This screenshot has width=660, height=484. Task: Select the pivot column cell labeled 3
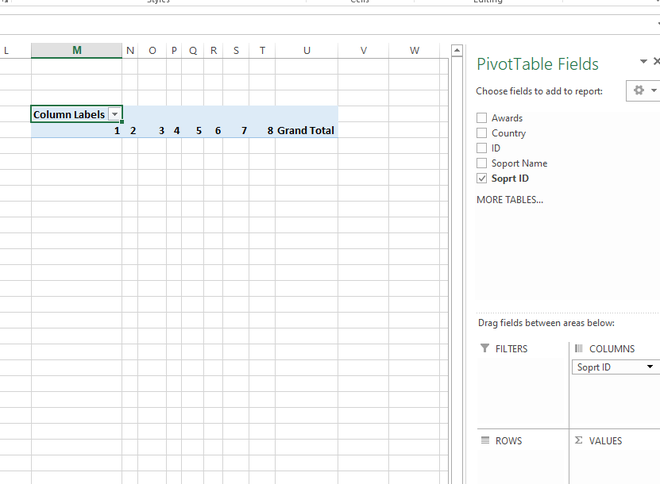tap(152, 130)
